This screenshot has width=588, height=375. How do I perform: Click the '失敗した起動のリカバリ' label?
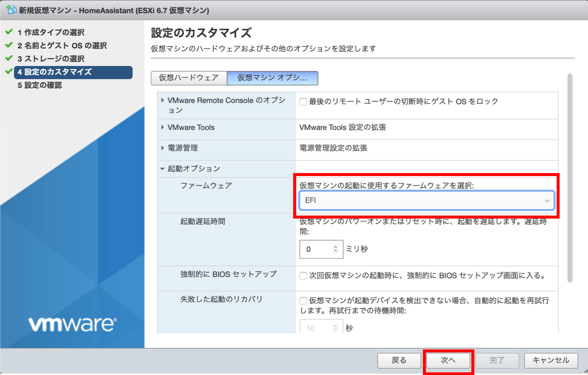click(221, 299)
